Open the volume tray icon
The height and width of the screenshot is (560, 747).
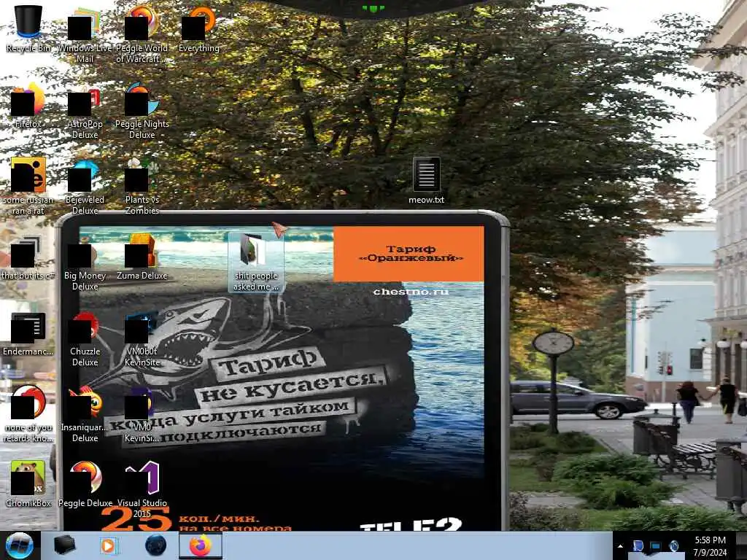click(x=673, y=545)
